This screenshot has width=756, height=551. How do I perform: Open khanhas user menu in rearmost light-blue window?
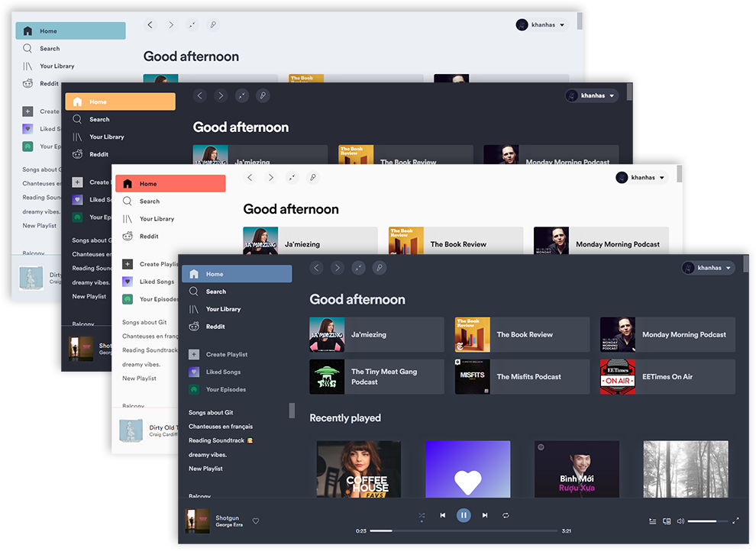[x=542, y=24]
